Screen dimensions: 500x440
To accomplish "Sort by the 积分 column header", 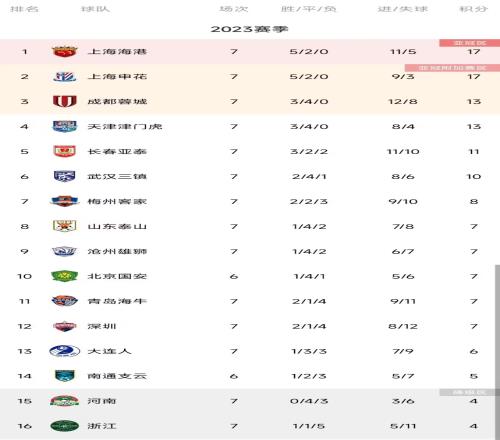I will click(x=474, y=9).
